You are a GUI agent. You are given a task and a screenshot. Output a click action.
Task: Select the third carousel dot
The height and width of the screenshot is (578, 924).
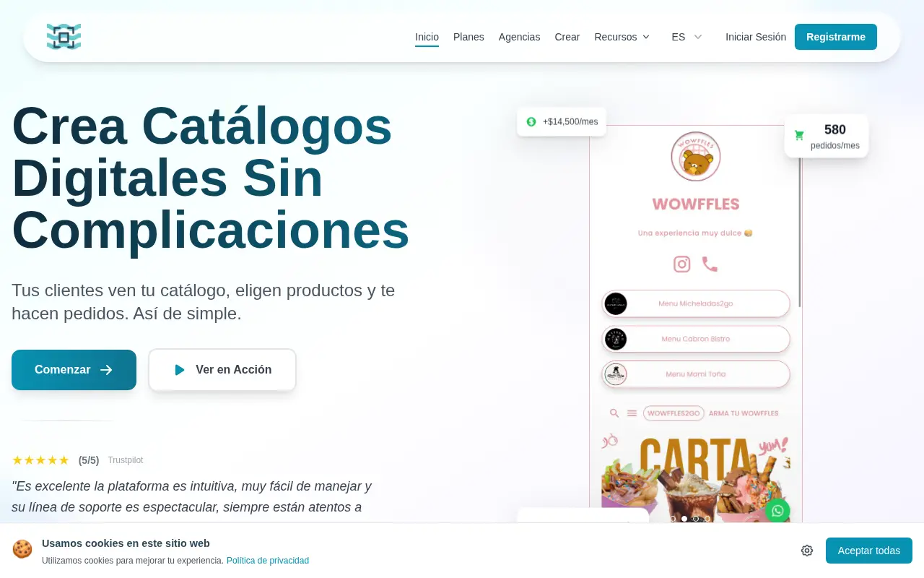click(696, 518)
